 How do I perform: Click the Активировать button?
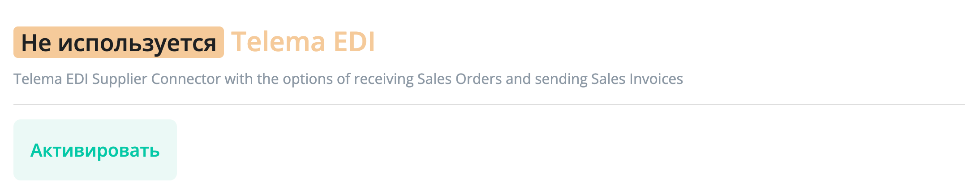[x=95, y=150]
